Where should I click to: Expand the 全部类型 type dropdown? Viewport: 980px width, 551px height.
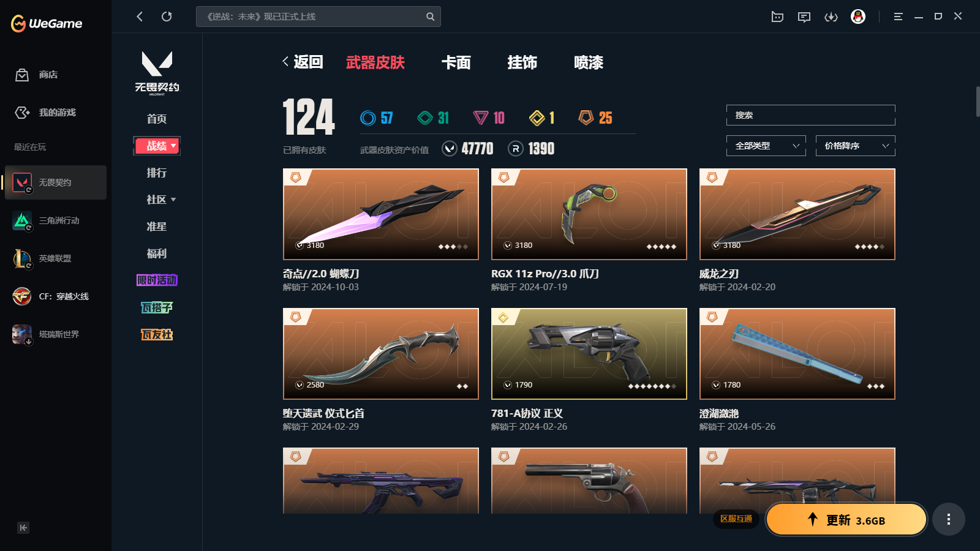(x=766, y=146)
